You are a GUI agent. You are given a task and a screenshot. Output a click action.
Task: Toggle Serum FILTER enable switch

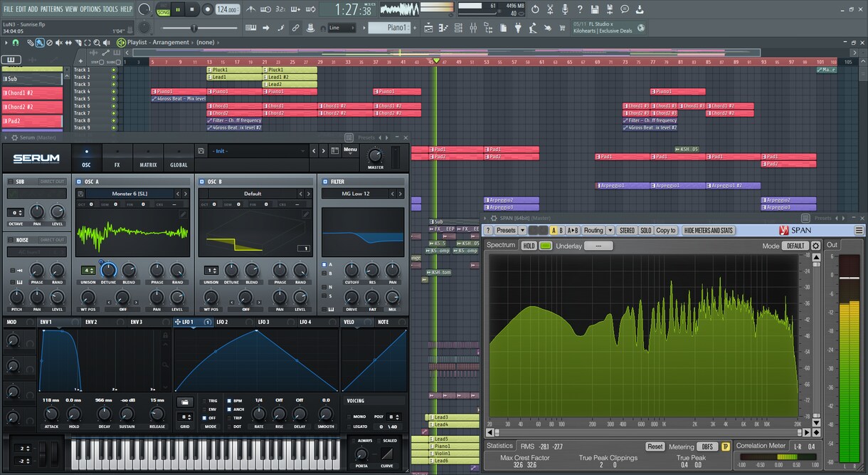[325, 182]
